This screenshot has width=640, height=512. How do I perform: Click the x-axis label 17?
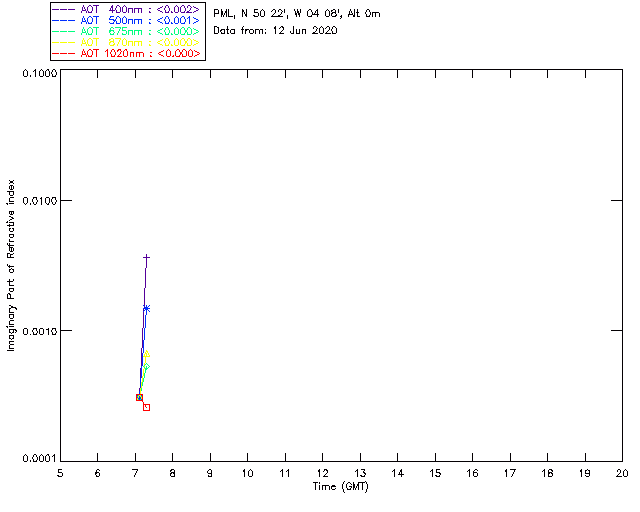pyautogui.click(x=510, y=473)
